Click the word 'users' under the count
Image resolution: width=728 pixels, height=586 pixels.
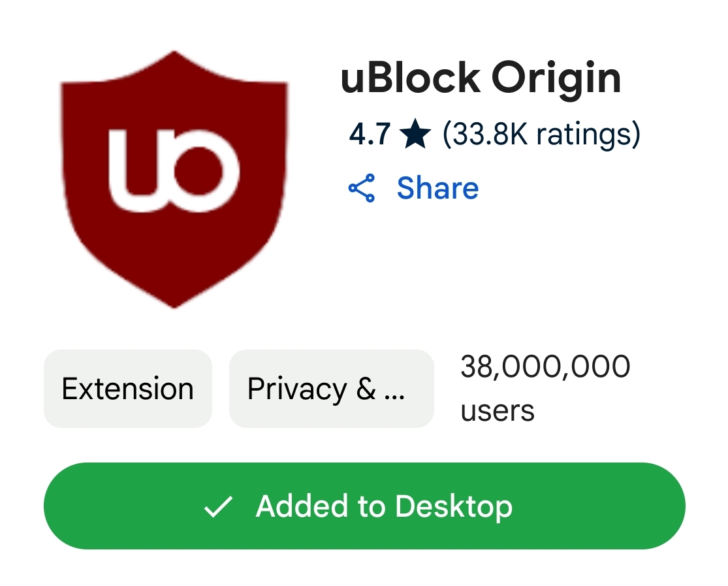coord(498,411)
